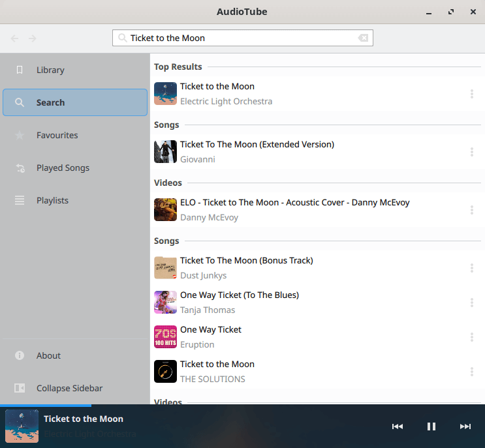Click the playback progress bar
Screen dimensions: 485x448
(243, 406)
